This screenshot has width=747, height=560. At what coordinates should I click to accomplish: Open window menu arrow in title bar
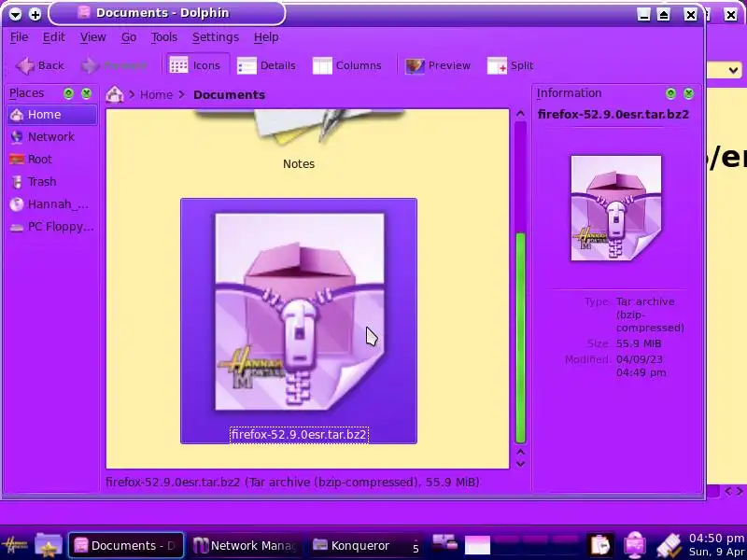[15, 14]
